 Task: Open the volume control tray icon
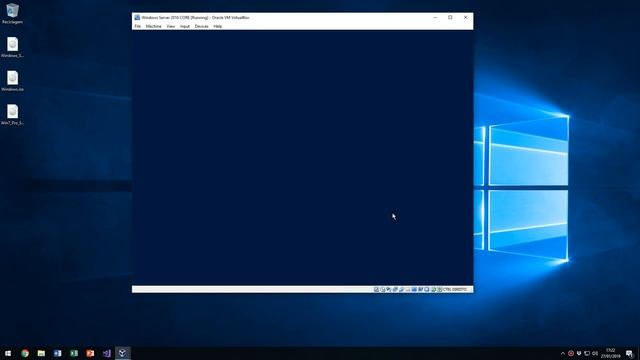coord(595,353)
